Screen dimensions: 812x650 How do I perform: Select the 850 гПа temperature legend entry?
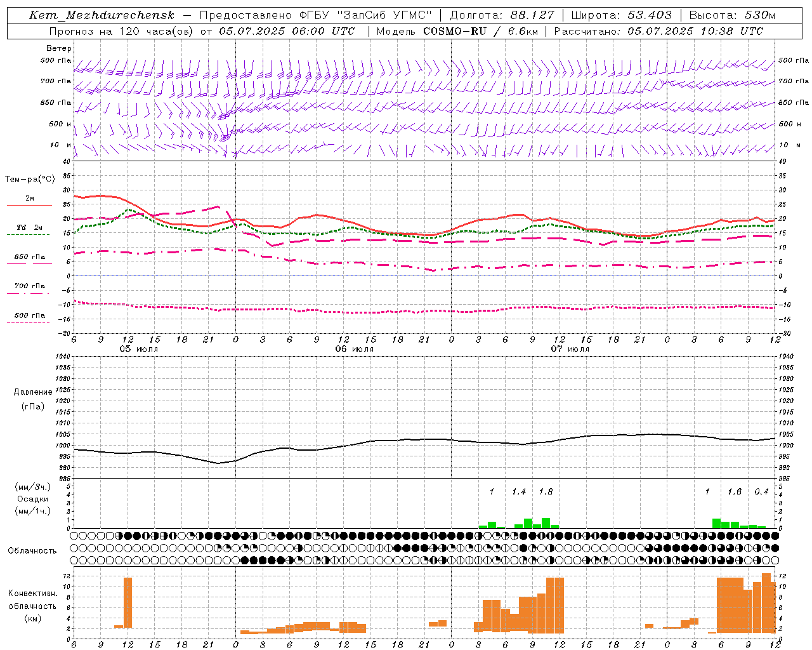(x=29, y=257)
